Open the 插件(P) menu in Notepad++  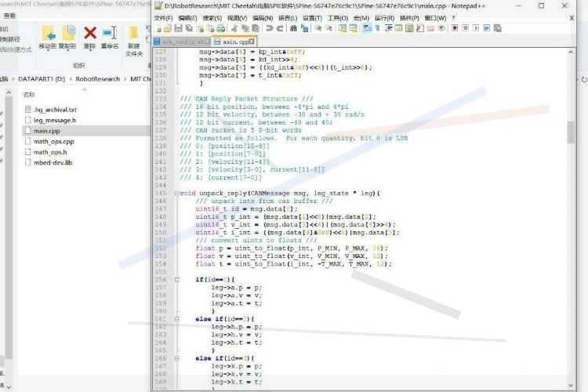(x=409, y=18)
